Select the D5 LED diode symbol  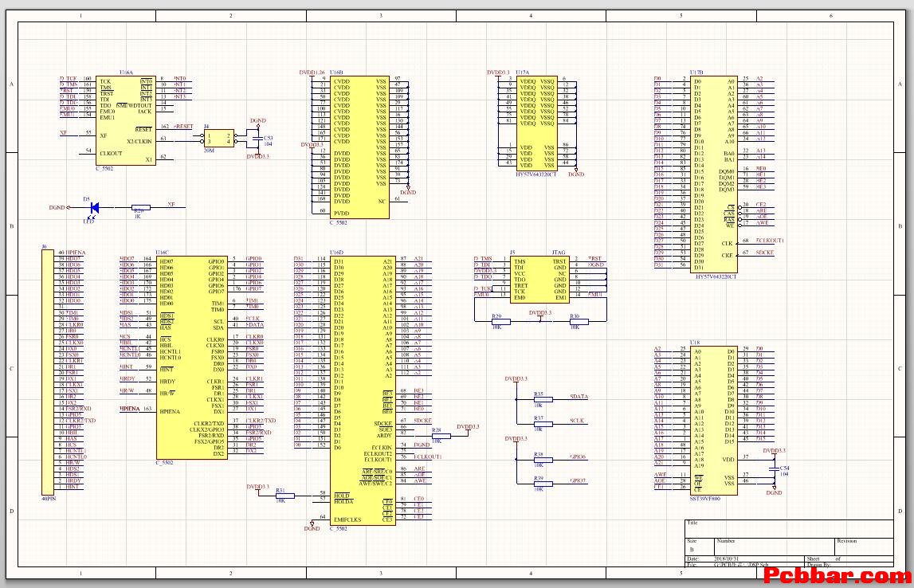(x=93, y=207)
